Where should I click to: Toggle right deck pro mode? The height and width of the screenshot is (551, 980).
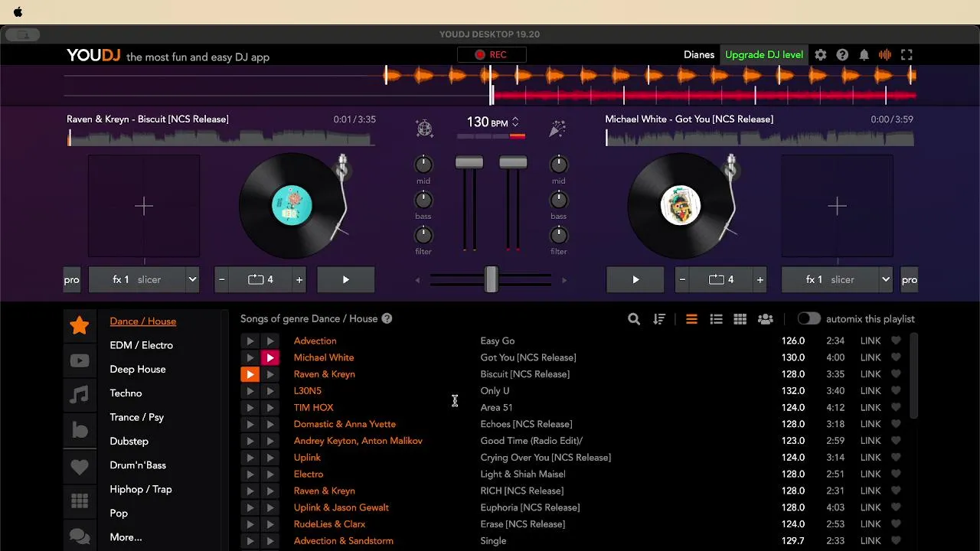(x=909, y=280)
